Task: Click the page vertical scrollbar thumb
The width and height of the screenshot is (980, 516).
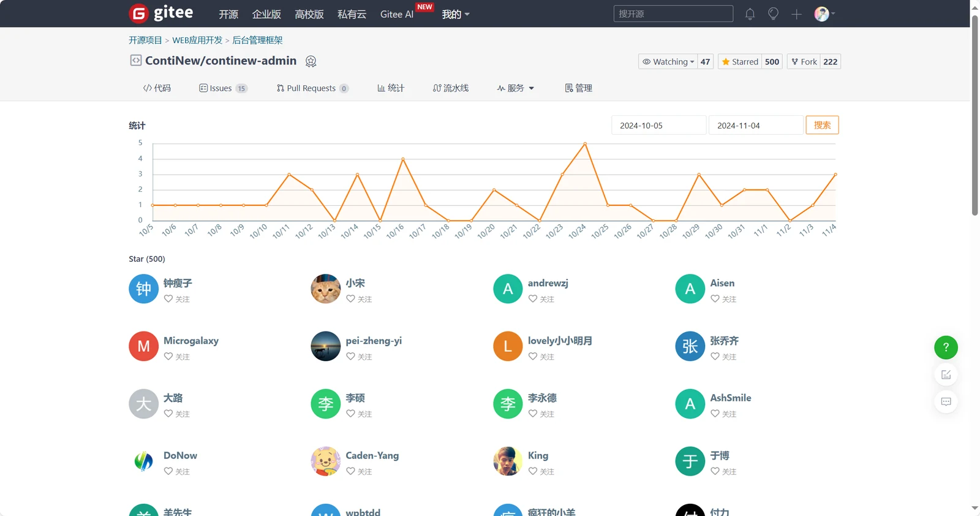Action: click(x=975, y=115)
